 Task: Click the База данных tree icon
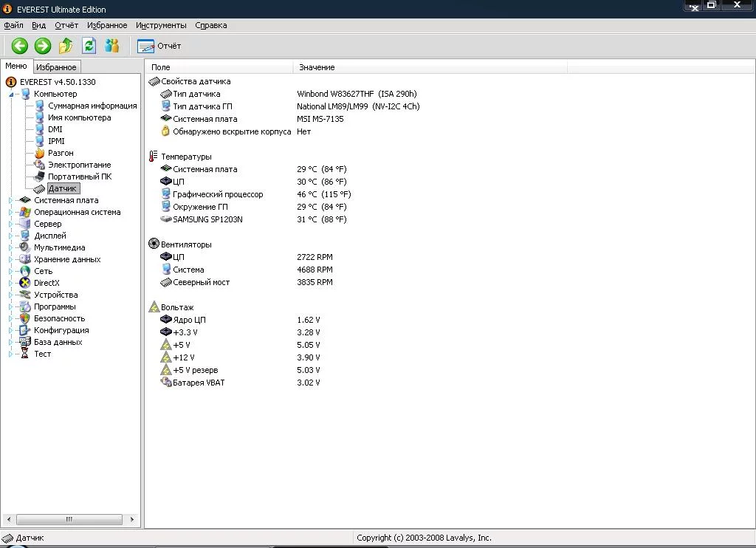(x=25, y=342)
